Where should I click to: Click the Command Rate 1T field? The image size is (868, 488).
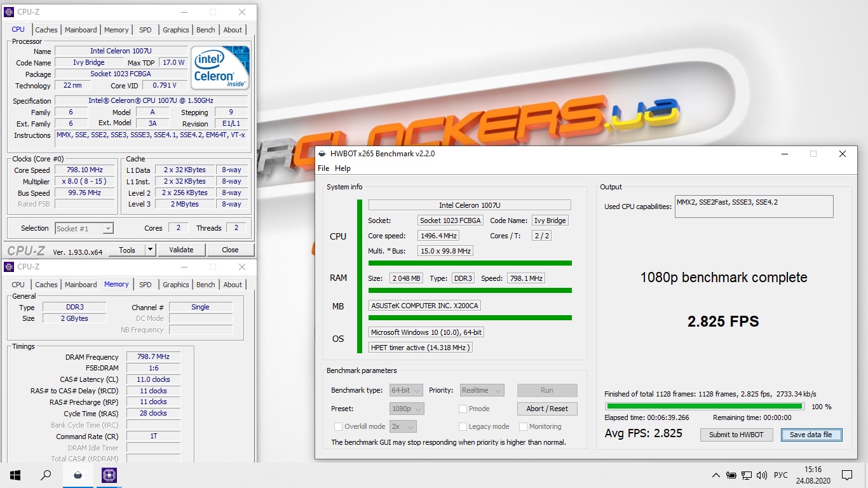(x=153, y=437)
